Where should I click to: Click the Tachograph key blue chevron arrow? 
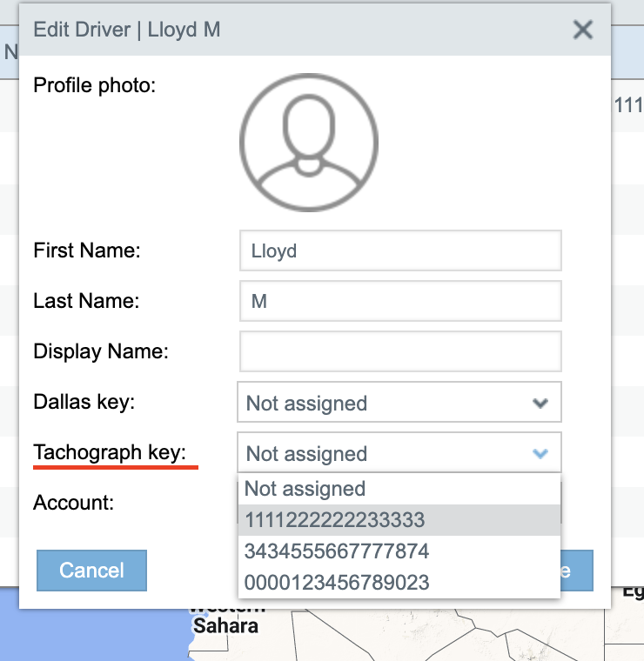pos(540,454)
